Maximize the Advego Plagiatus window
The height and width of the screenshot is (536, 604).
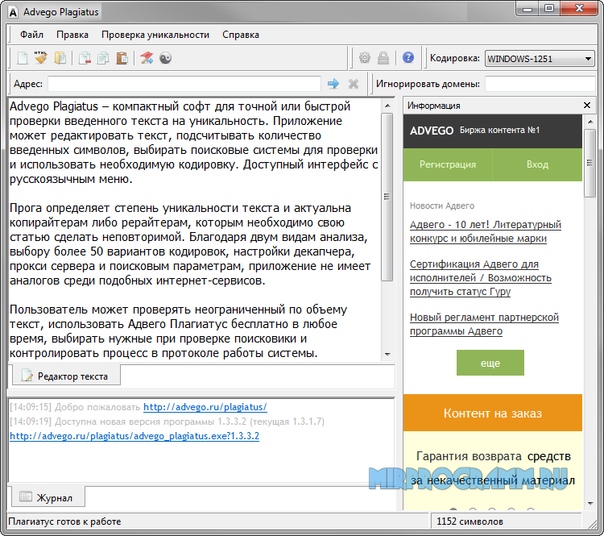click(x=549, y=8)
